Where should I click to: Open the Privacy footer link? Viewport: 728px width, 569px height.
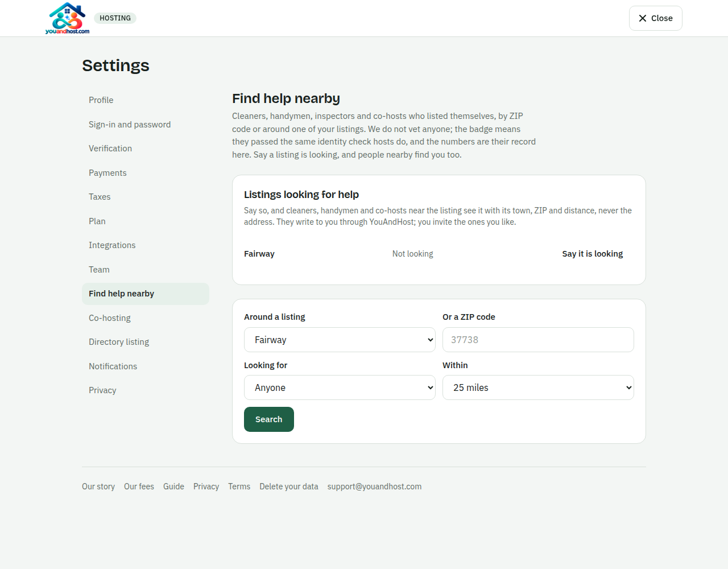point(206,486)
